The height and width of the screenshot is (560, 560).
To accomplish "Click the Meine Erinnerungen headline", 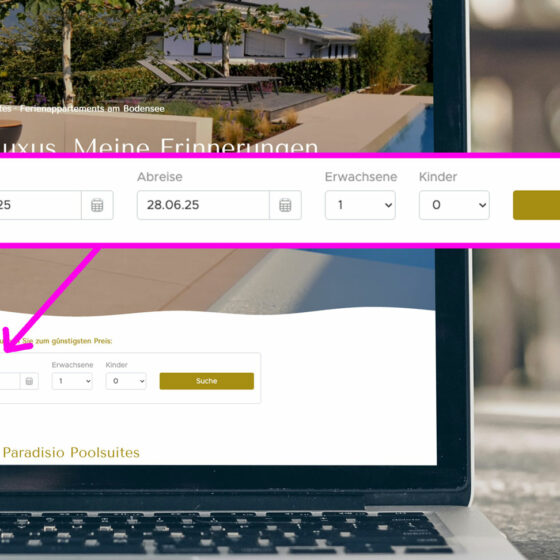I will (196, 146).
